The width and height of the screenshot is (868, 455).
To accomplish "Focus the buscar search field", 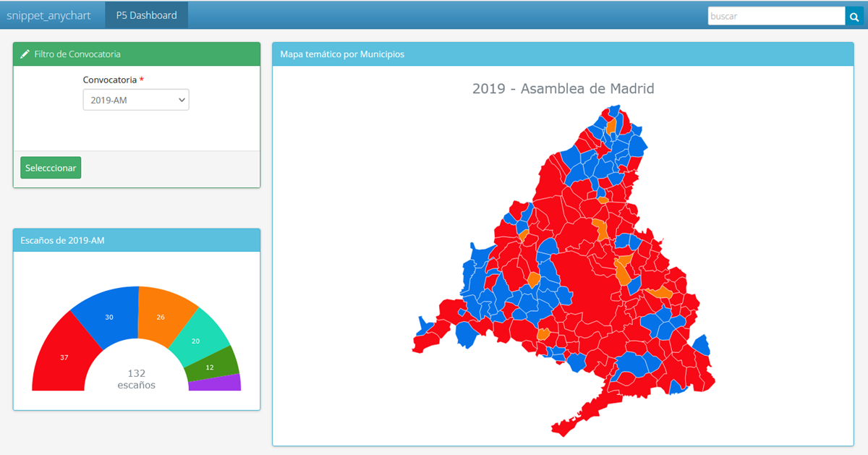I will [775, 16].
